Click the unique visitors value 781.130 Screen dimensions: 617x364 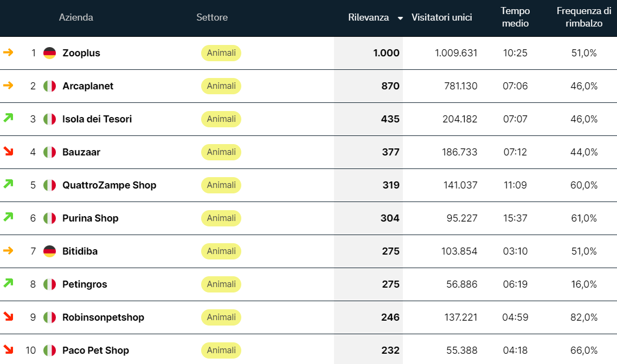461,86
